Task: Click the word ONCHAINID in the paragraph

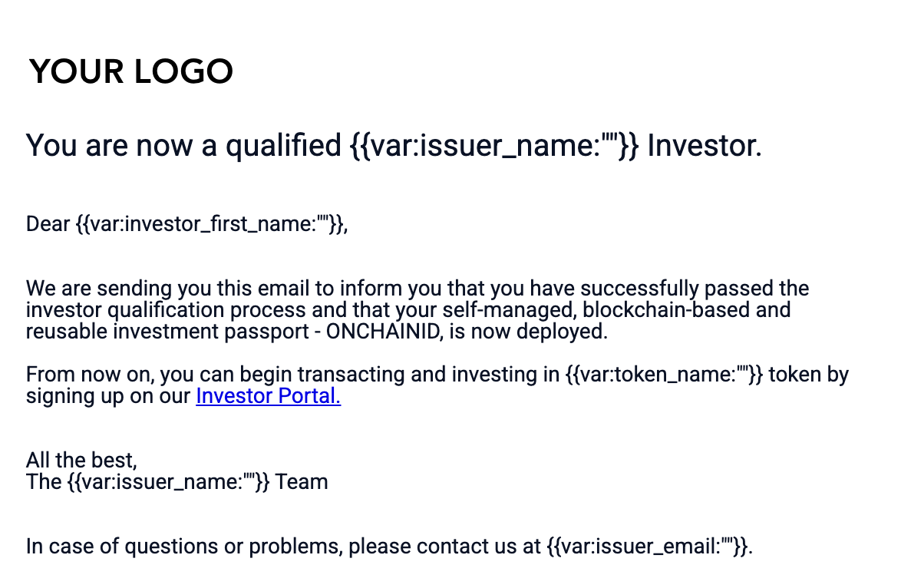Action: (x=383, y=332)
